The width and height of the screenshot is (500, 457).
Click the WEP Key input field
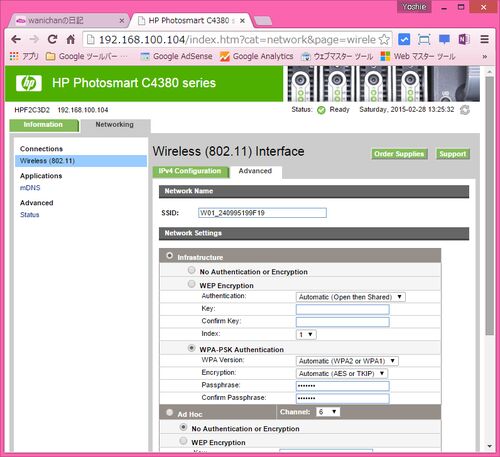point(343,309)
